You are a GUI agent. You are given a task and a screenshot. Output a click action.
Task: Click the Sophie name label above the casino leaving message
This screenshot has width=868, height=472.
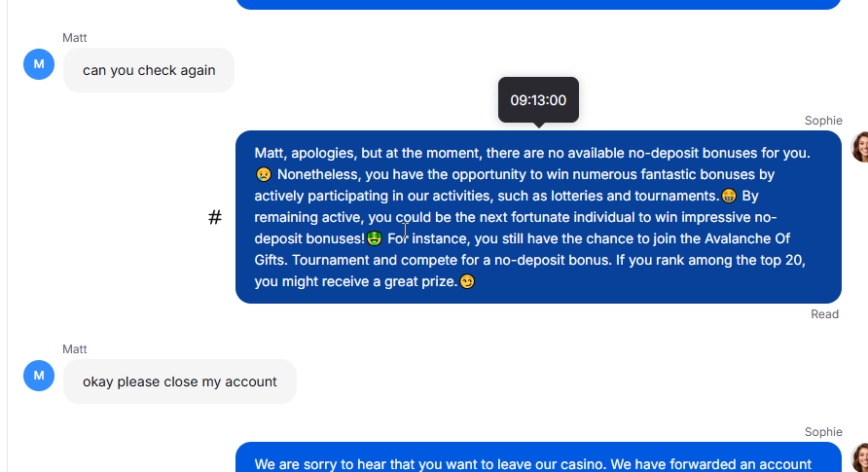823,432
